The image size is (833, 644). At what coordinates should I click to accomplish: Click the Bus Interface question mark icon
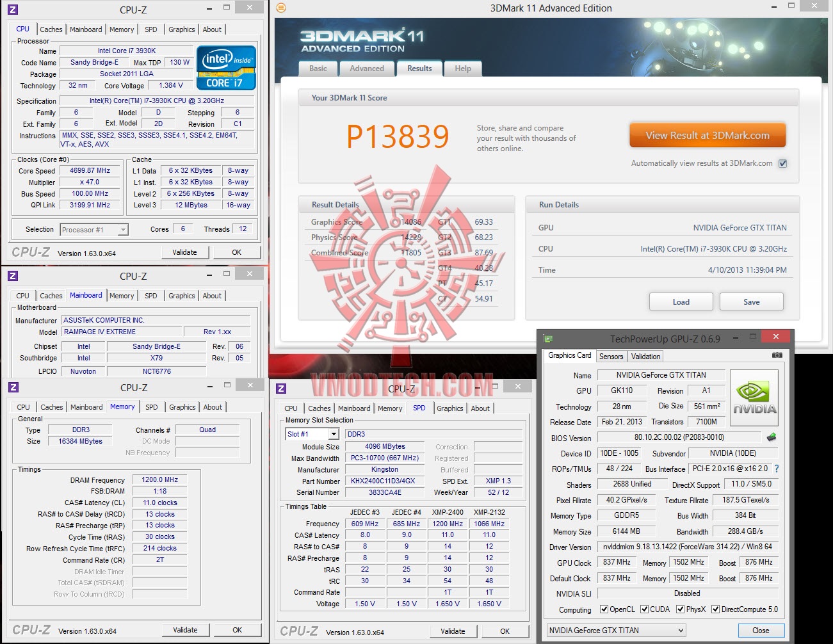point(777,469)
